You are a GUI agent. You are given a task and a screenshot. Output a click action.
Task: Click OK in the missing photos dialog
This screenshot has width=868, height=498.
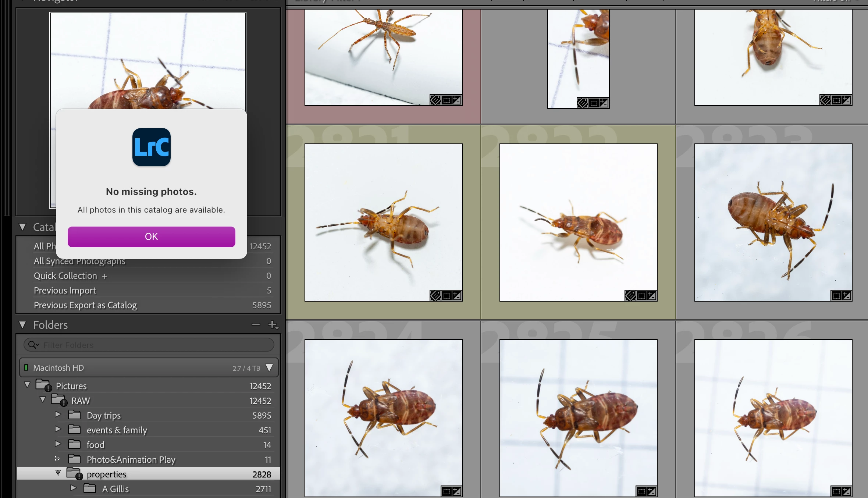pos(151,236)
